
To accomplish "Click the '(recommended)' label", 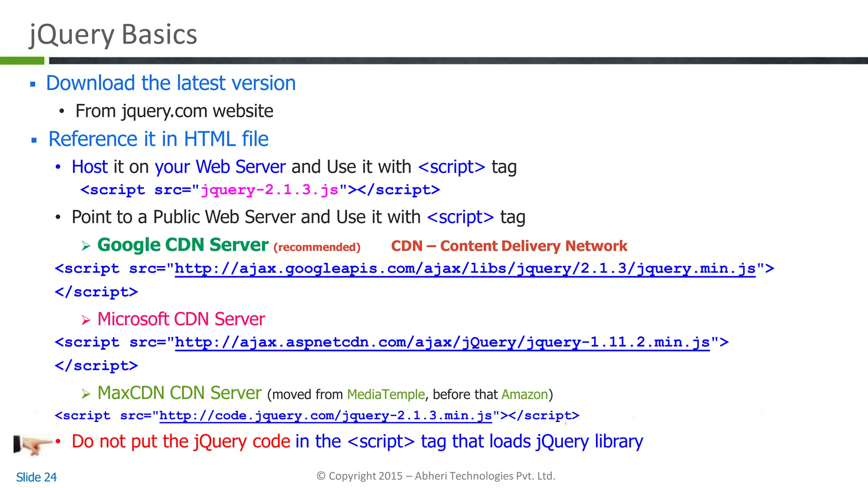I will (x=317, y=247).
